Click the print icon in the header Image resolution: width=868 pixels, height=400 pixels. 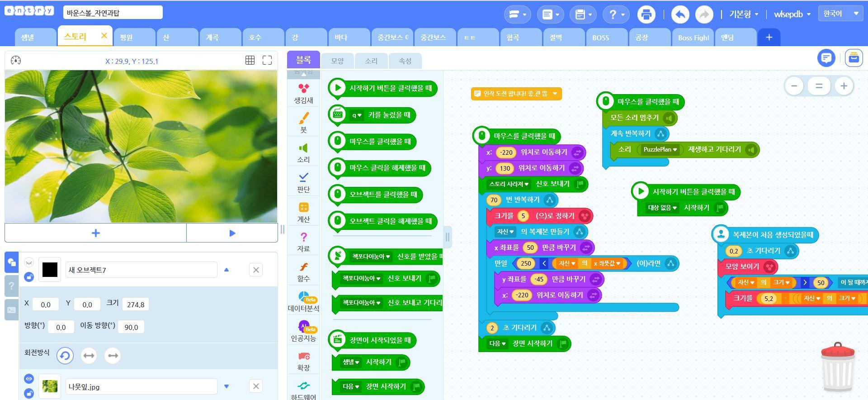pyautogui.click(x=646, y=14)
